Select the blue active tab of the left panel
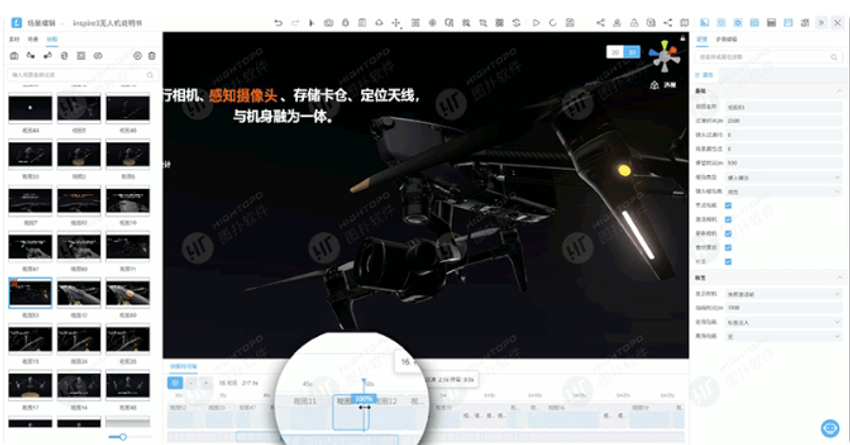This screenshot has width=850, height=445. tap(51, 39)
